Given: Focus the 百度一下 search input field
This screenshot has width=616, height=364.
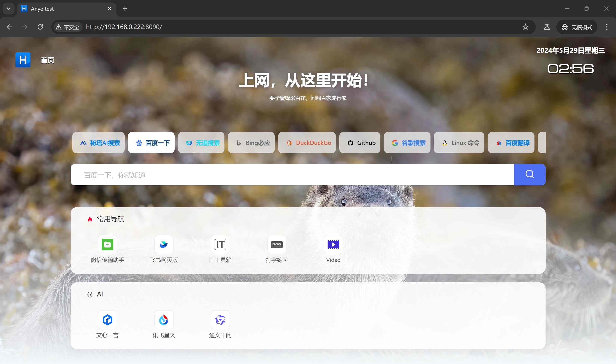Looking at the screenshot, I should (292, 175).
